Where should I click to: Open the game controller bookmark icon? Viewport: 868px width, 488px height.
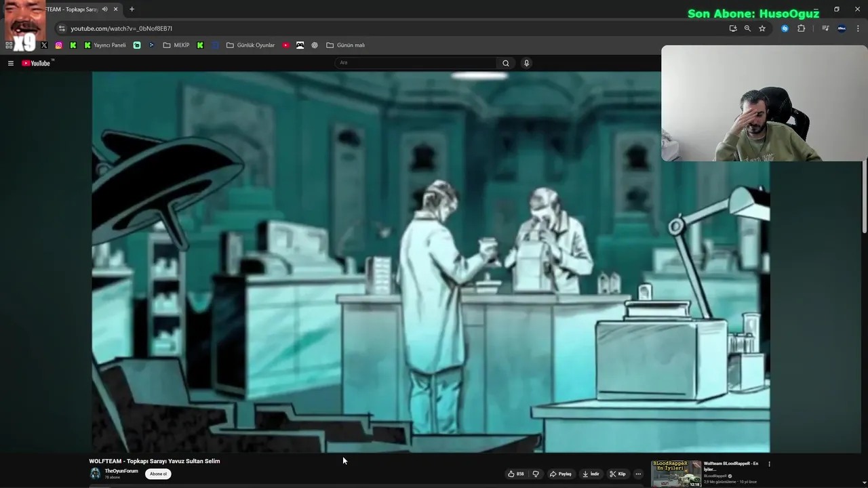300,45
